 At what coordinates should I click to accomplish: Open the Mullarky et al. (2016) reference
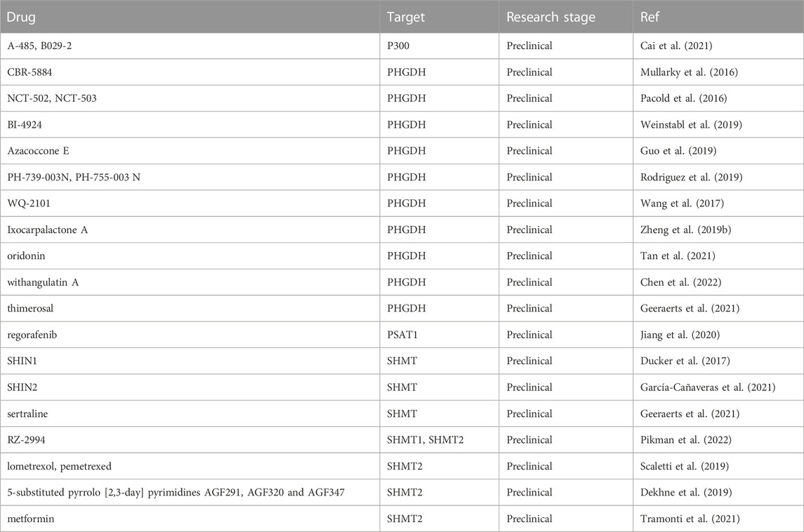click(x=689, y=72)
